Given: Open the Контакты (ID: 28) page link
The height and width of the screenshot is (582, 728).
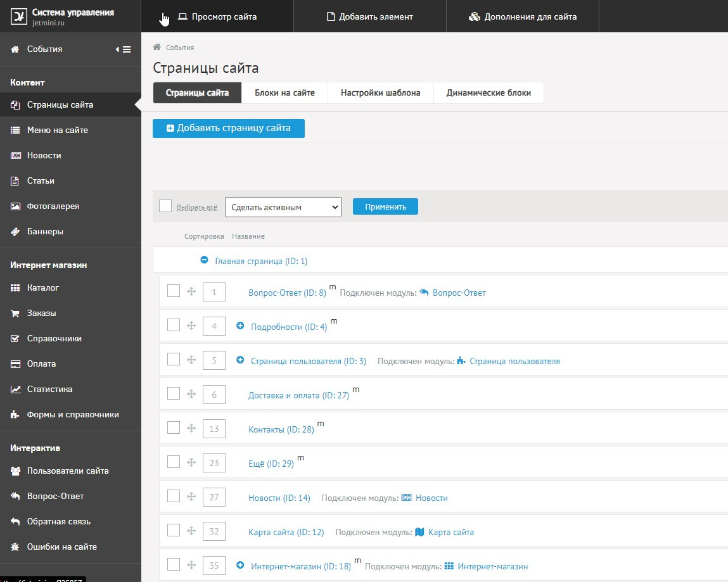Looking at the screenshot, I should [281, 430].
